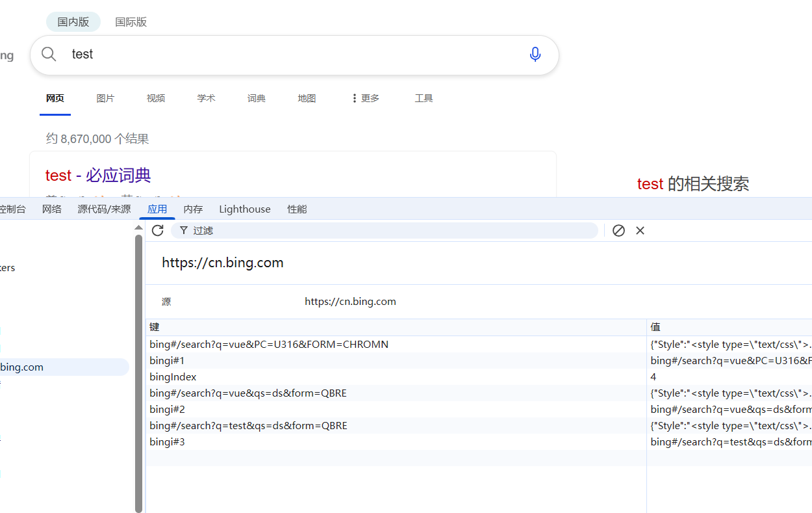Switch to the 内存 DevTools tab
The width and height of the screenshot is (812, 513).
click(x=193, y=209)
